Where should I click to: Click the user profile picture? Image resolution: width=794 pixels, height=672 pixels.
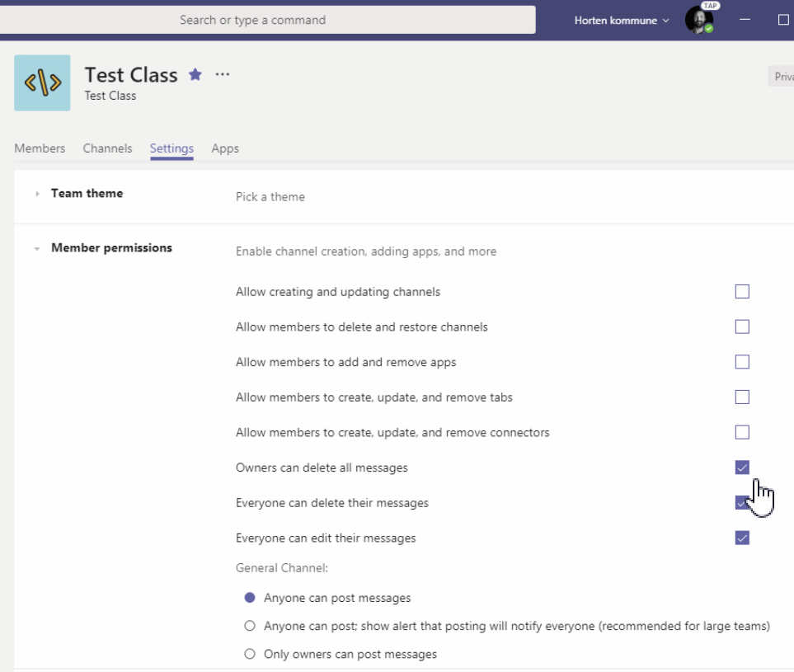[699, 21]
